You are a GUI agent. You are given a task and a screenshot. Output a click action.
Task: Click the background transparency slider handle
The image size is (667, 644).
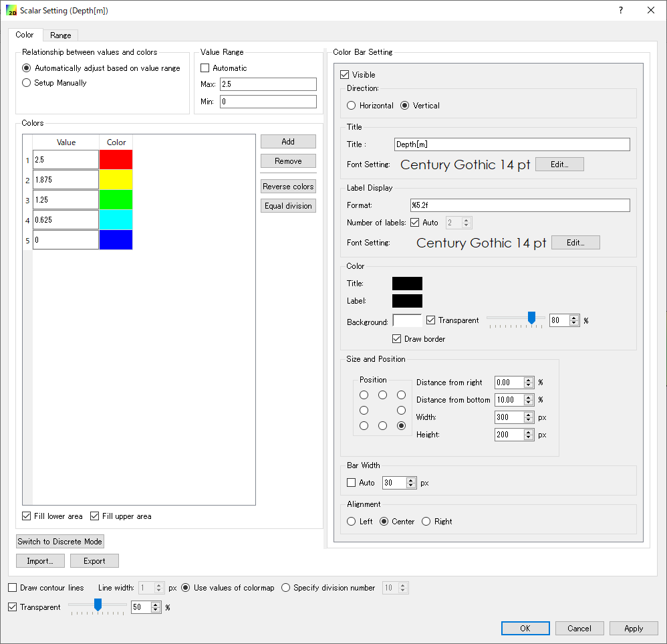532,318
